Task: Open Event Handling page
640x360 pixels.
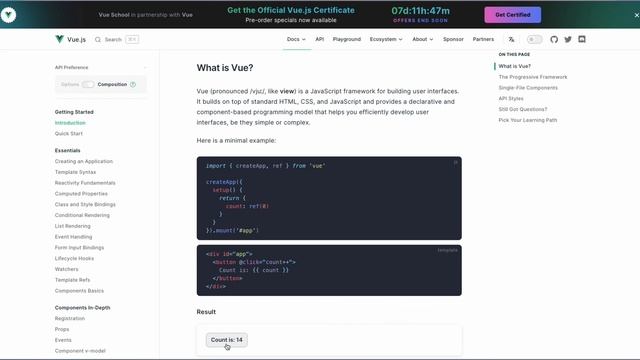Action: coord(73,237)
